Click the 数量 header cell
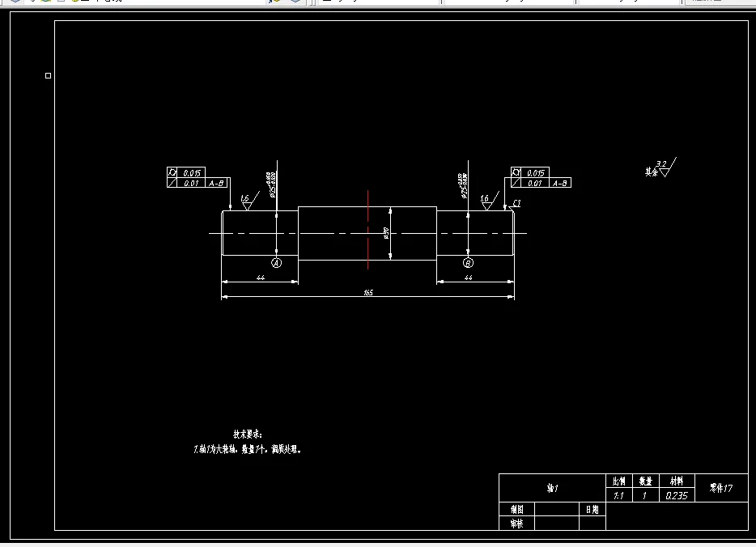756x547 pixels. (646, 481)
